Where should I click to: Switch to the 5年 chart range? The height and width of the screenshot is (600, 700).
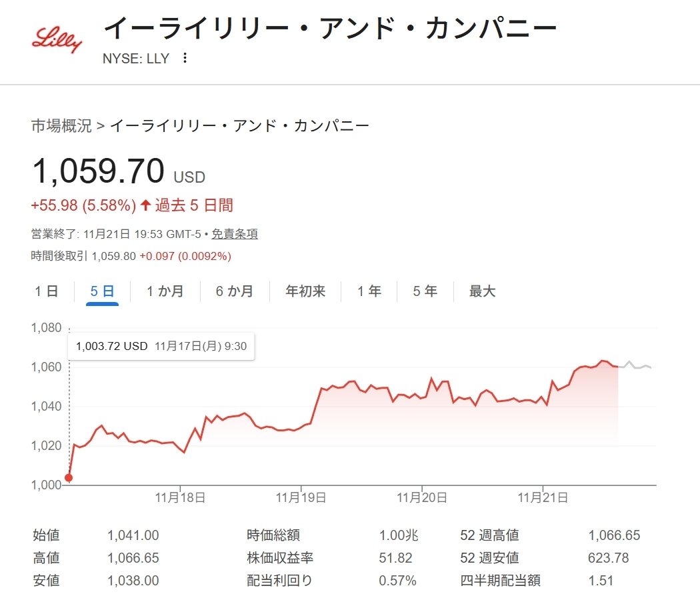click(x=425, y=291)
